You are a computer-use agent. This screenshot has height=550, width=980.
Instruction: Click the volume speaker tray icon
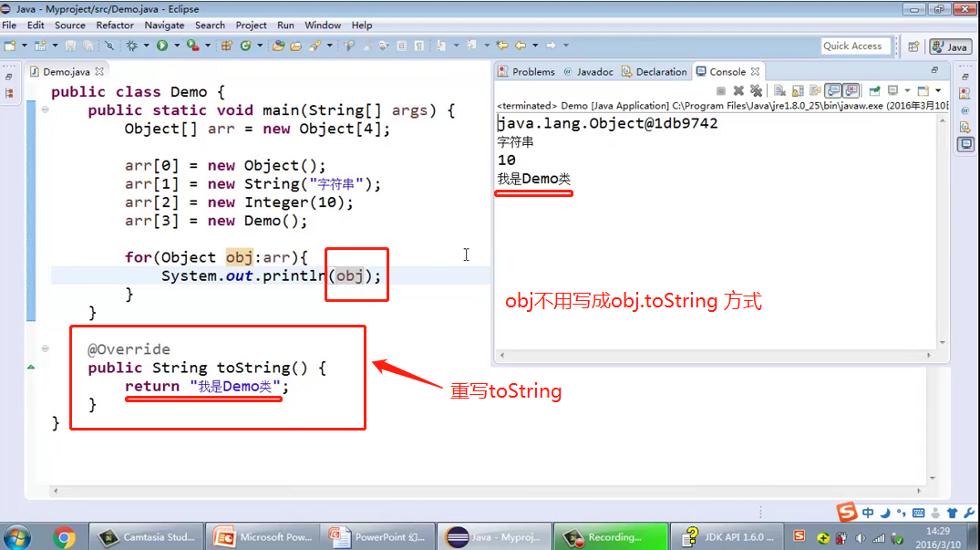(x=861, y=537)
